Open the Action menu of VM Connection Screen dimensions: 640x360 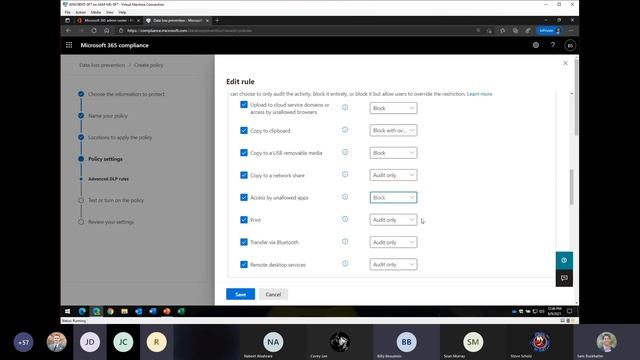point(80,12)
